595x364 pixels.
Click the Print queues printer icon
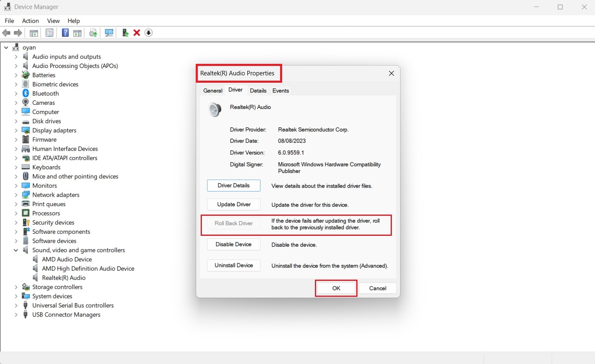26,204
